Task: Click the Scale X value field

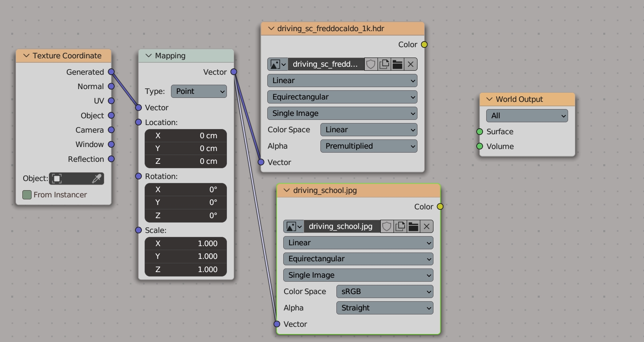Action: point(186,244)
